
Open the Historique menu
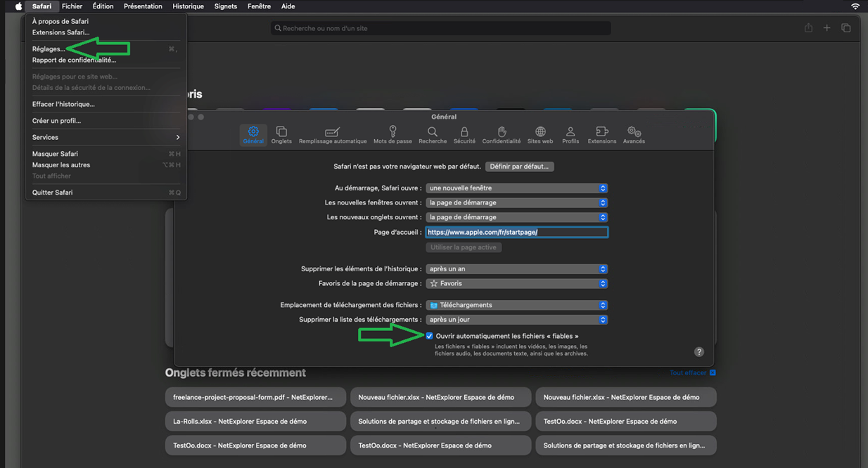(x=188, y=6)
